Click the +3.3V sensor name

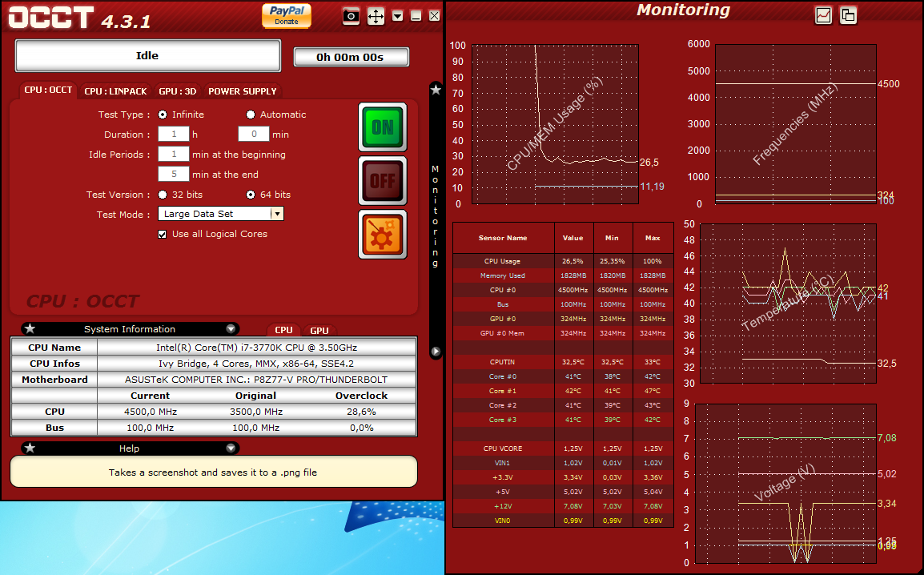[x=503, y=478]
